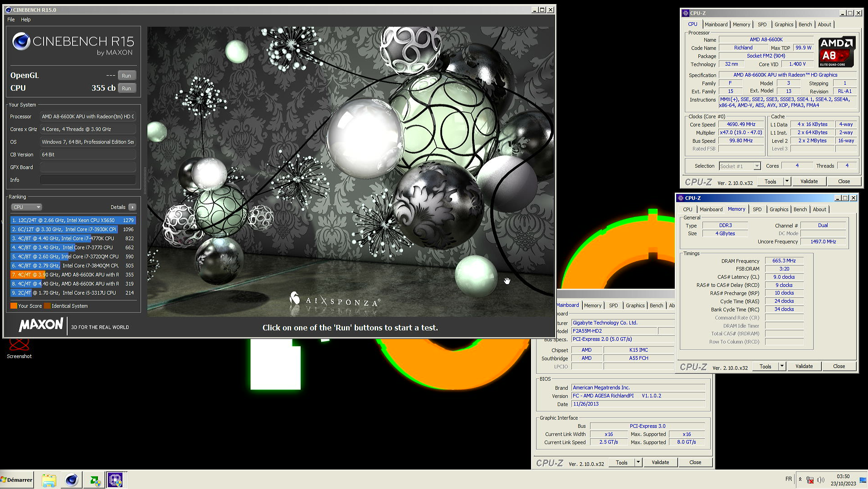Viewport: 868px width, 489px height.
Task: Open Memory tab in Mainboard CPU-Z window
Action: coord(593,305)
